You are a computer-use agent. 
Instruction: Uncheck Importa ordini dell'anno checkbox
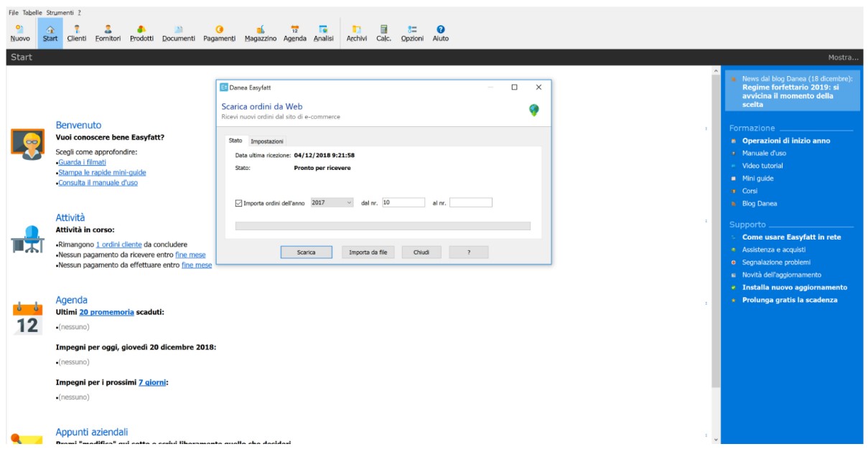point(239,203)
